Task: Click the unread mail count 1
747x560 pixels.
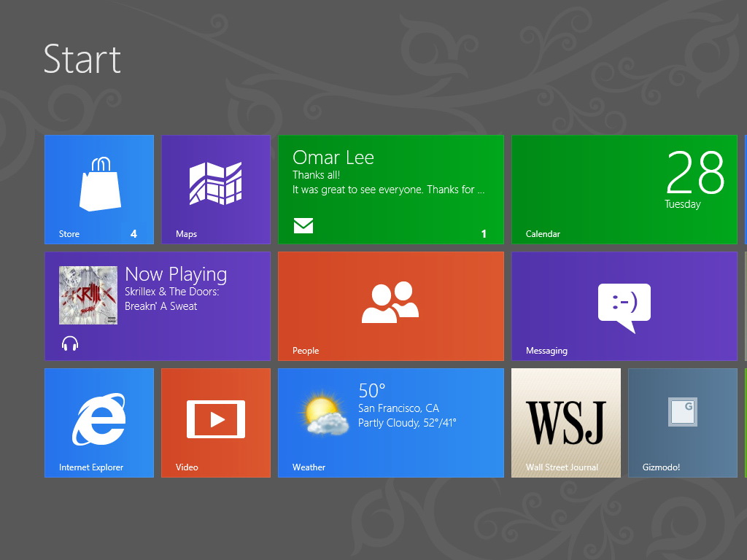Action: click(x=484, y=234)
